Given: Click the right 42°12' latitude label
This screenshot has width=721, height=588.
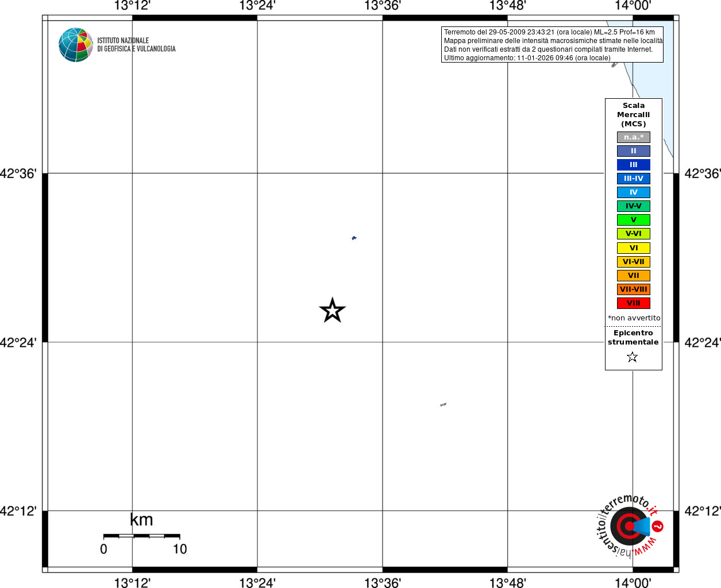Looking at the screenshot, I should [x=703, y=510].
